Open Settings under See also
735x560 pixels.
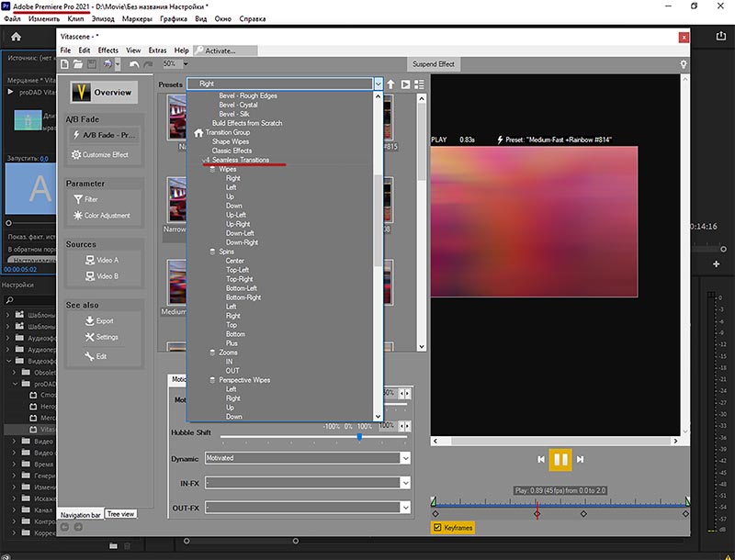102,337
